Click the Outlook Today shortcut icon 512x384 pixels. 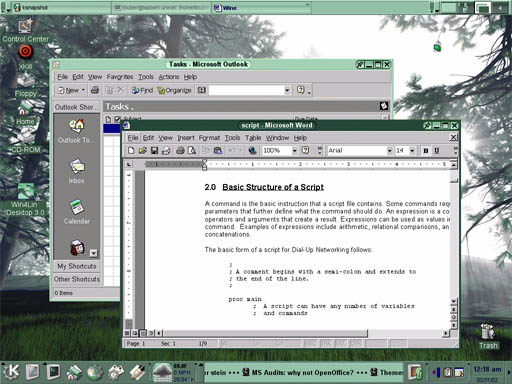[77, 126]
